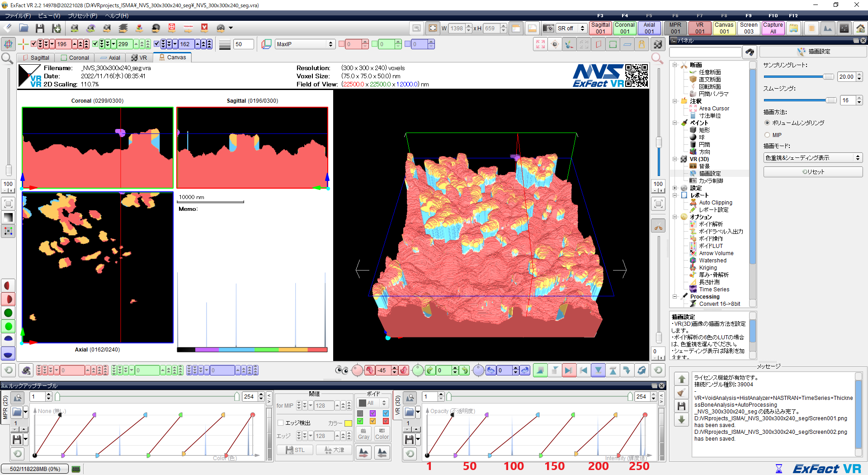Screen dimensions: 868x475
Task: Click the histogram icon in top right toolbar
Action: click(x=828, y=28)
